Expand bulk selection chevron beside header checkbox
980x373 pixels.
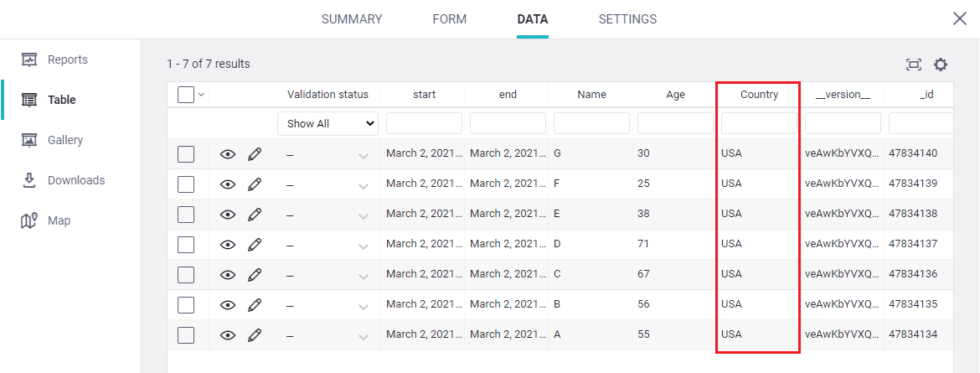tap(201, 95)
